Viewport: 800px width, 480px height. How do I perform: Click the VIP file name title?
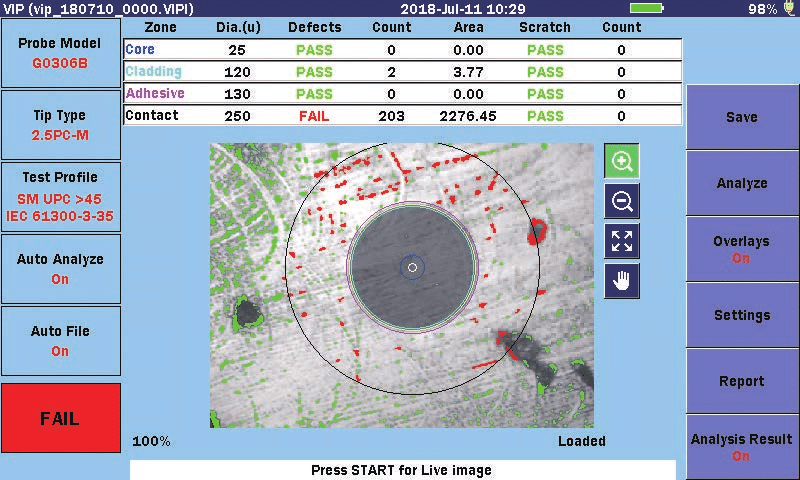(x=98, y=9)
